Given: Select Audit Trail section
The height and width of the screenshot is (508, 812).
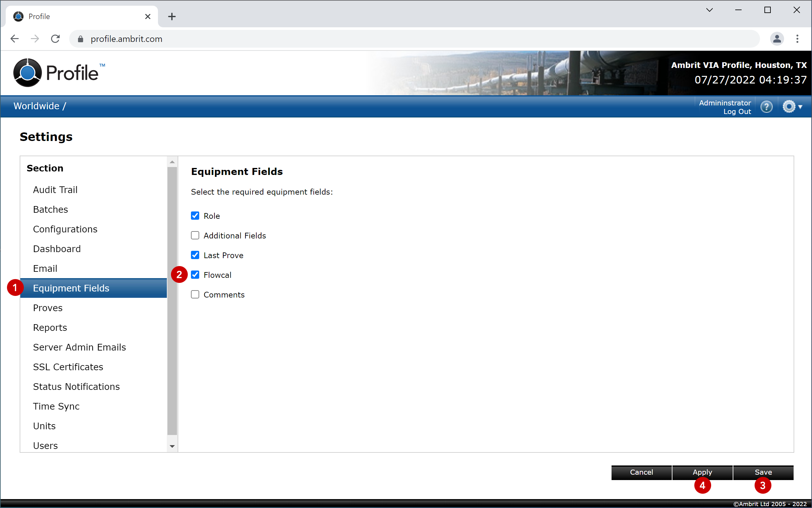Looking at the screenshot, I should click(94, 190).
